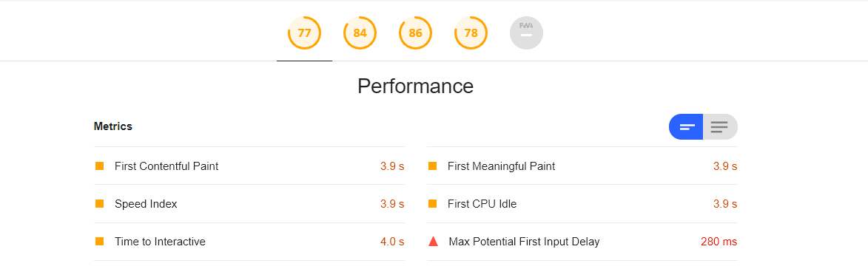Expand the Time to Interactive metric
The height and width of the screenshot is (269, 868).
249,242
